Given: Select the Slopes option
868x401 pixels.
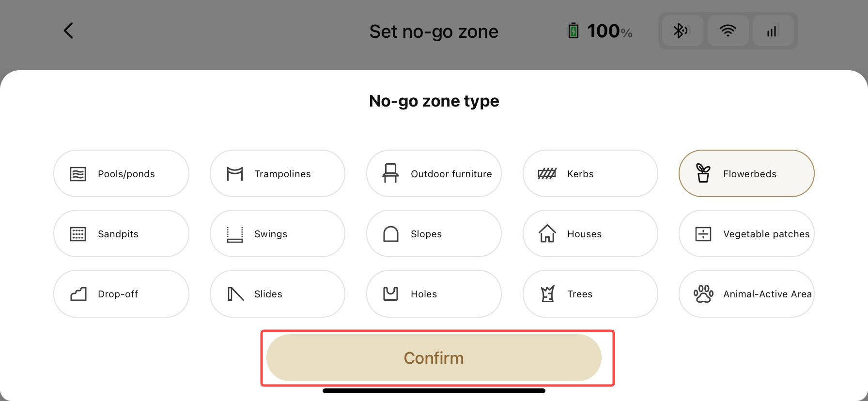Looking at the screenshot, I should tap(434, 233).
